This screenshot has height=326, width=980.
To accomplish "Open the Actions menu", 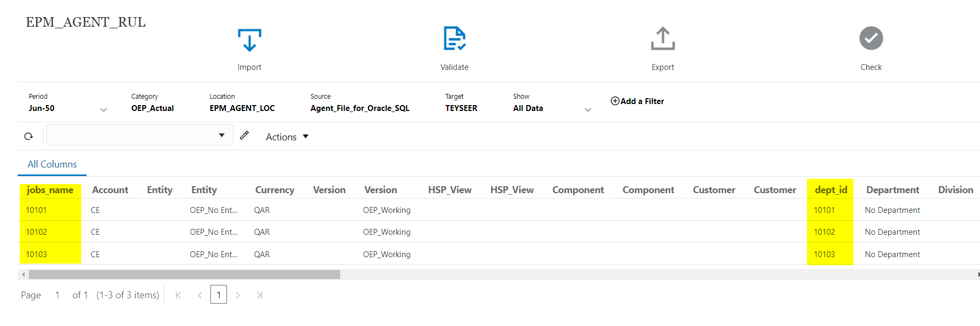I will click(x=287, y=137).
